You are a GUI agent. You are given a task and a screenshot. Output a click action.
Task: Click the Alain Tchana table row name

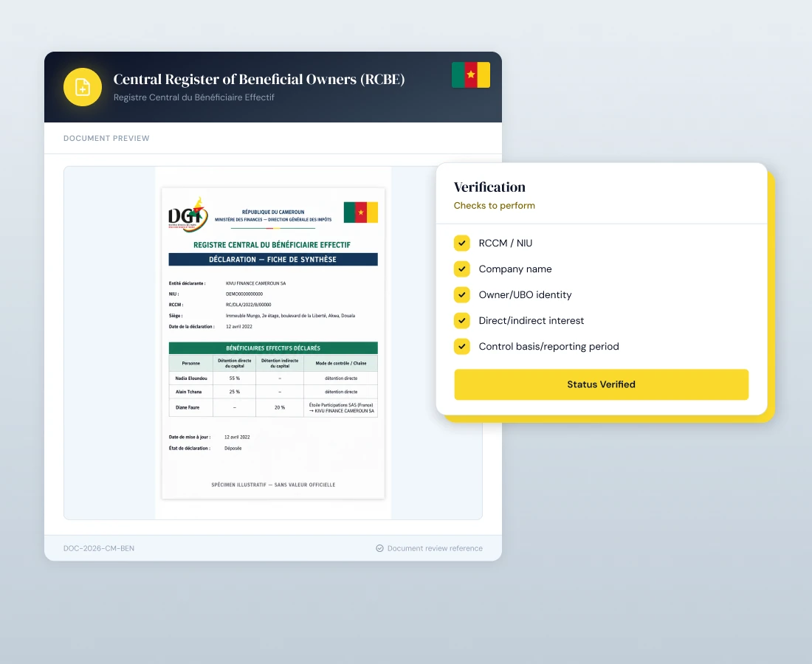pos(188,392)
